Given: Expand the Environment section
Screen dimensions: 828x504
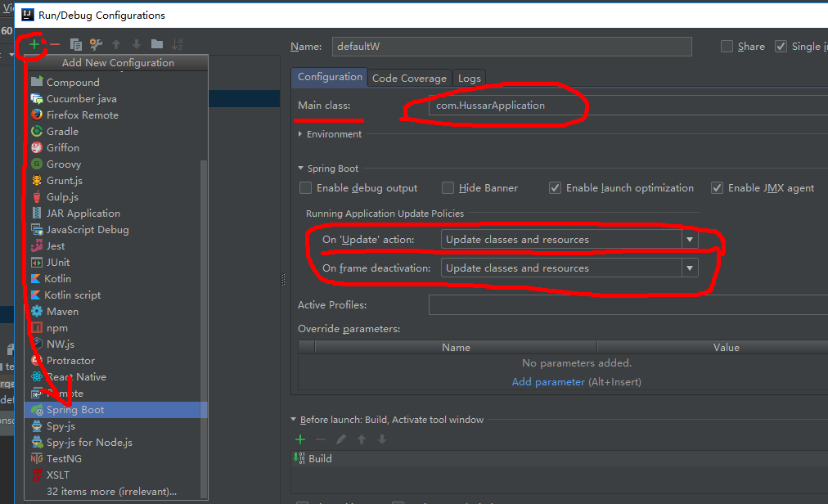Looking at the screenshot, I should click(300, 134).
